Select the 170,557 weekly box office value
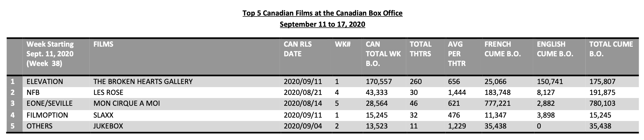The height and width of the screenshot is (140, 644). pyautogui.click(x=379, y=82)
